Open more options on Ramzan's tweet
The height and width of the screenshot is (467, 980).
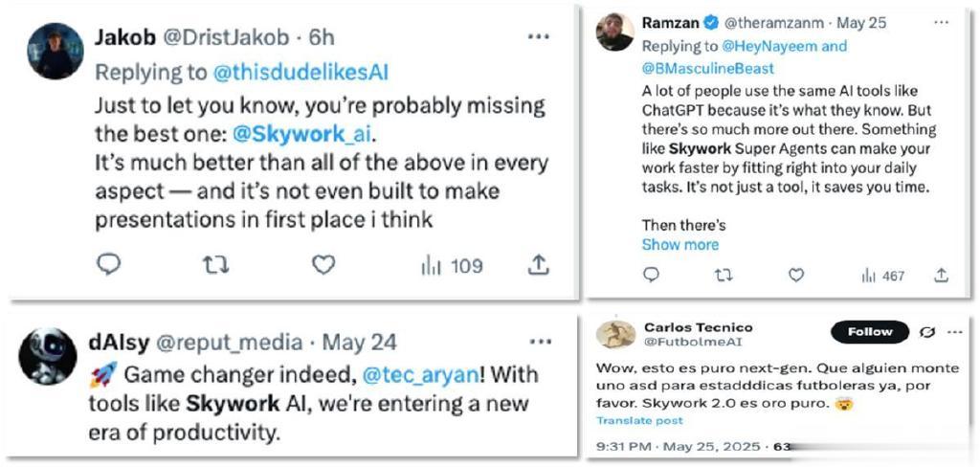point(940,23)
